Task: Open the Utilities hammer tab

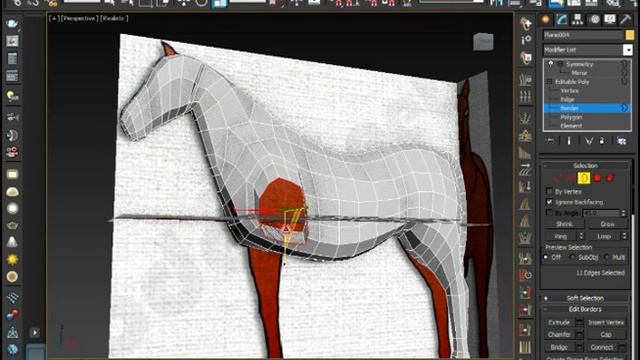Action: click(x=626, y=19)
